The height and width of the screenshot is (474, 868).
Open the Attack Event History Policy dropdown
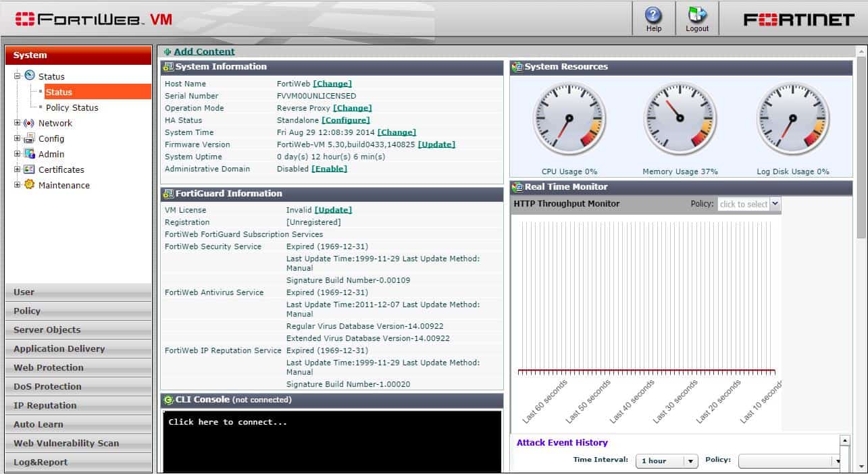coord(790,460)
